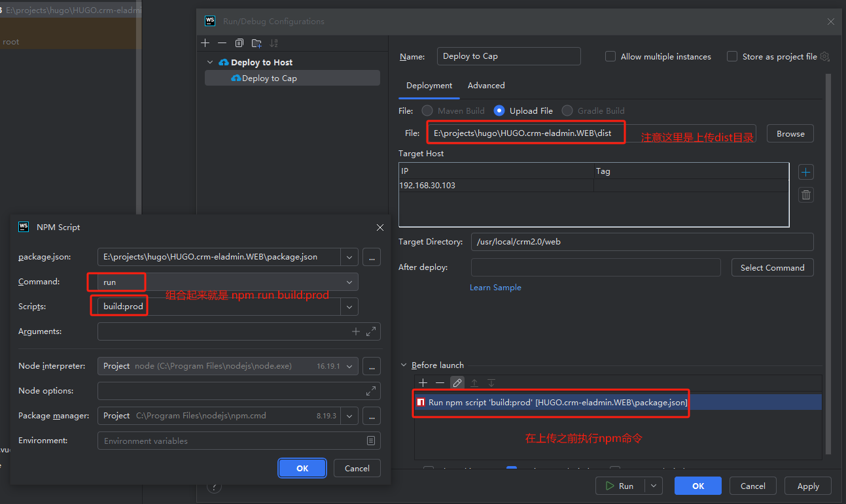Viewport: 846px width, 504px height.
Task: Delete the selected target host
Action: (806, 194)
